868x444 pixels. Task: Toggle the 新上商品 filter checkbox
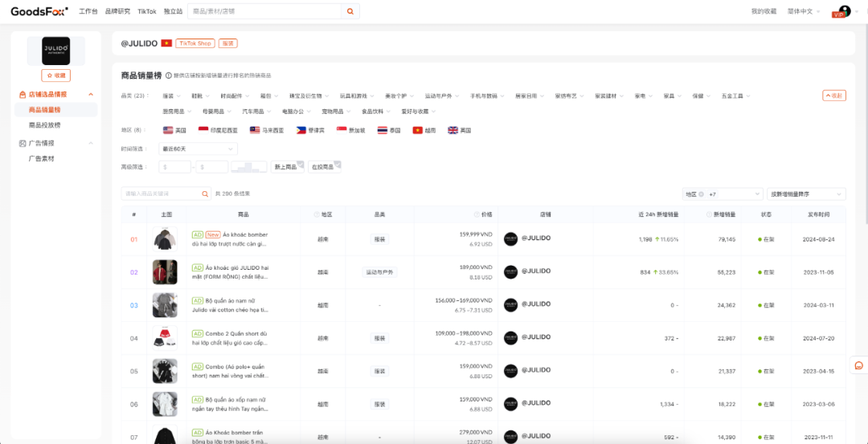click(x=287, y=166)
